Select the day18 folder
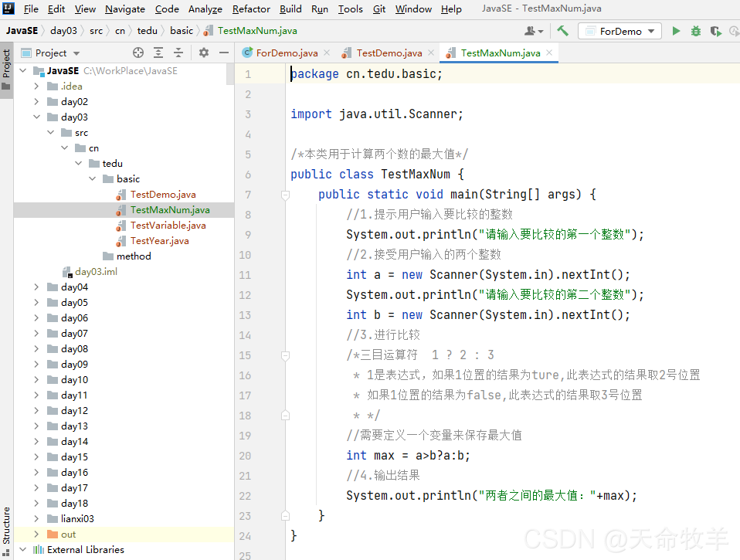 coord(75,504)
